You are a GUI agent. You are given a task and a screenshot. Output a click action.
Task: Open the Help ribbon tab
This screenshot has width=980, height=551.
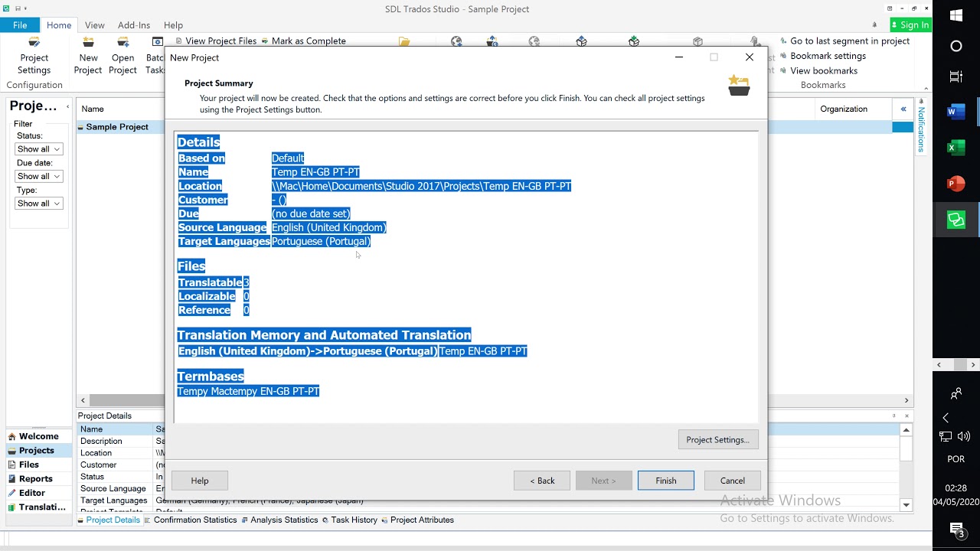click(174, 25)
